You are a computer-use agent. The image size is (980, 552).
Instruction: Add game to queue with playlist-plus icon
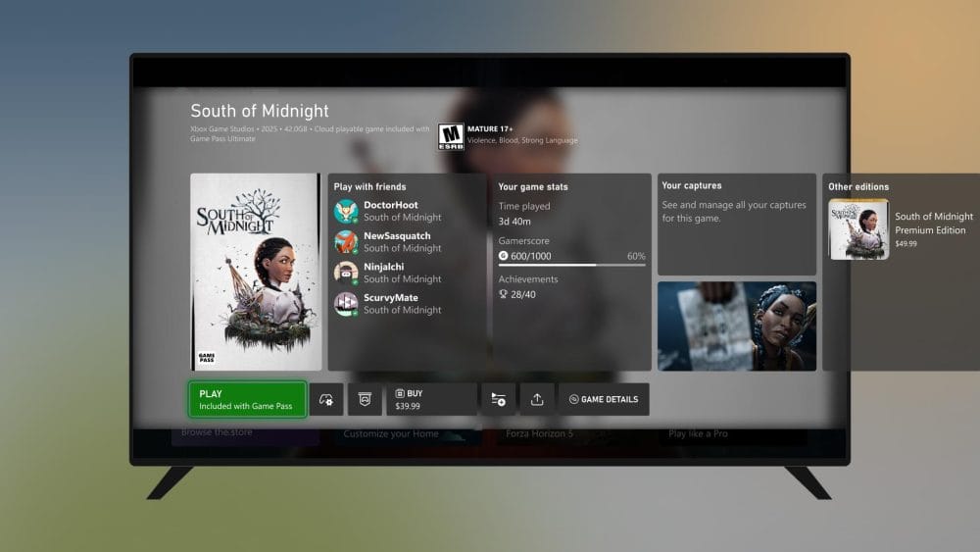point(498,399)
